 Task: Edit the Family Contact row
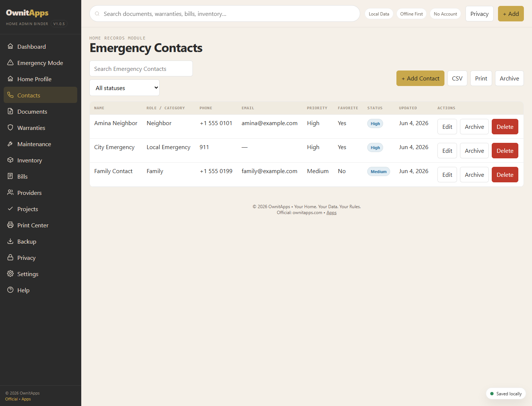click(x=447, y=175)
